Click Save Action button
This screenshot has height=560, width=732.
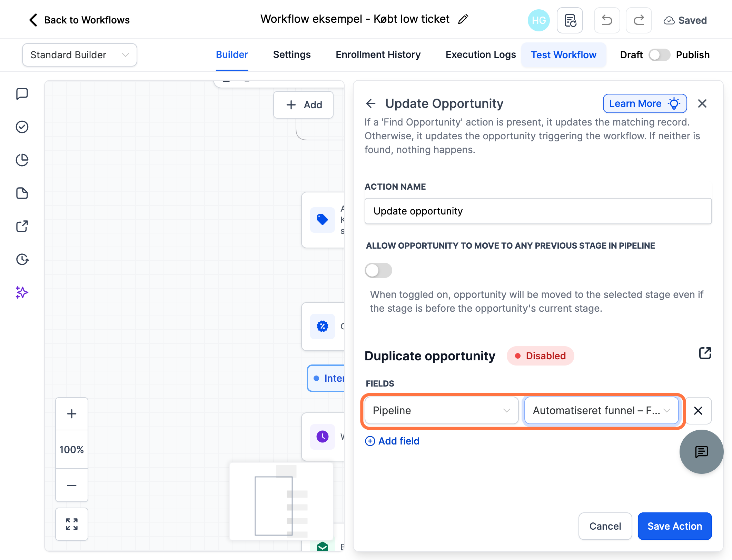click(675, 526)
